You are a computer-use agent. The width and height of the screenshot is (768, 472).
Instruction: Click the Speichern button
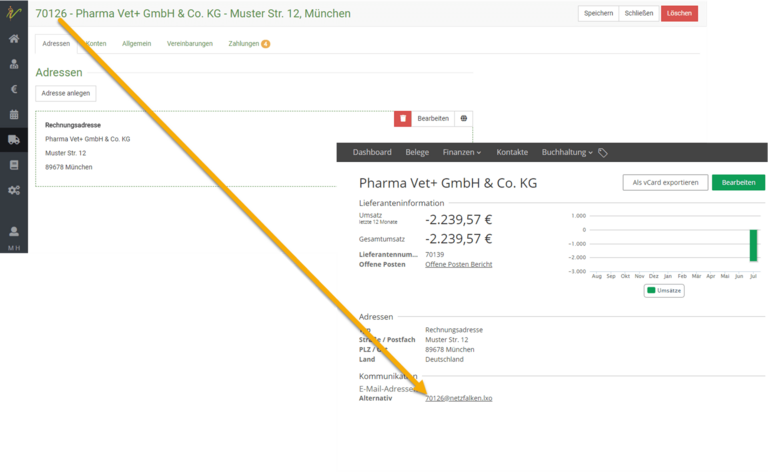pos(598,14)
